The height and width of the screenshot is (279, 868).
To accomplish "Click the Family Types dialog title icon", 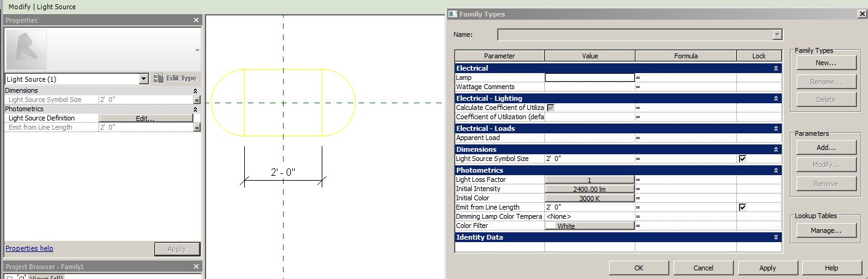I will [453, 14].
